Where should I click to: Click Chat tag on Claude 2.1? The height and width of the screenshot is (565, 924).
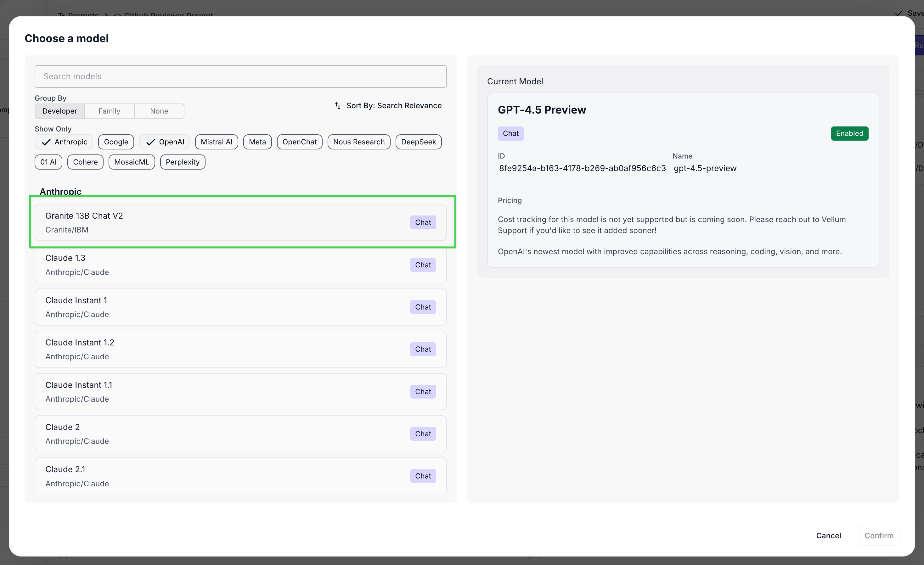tap(423, 476)
